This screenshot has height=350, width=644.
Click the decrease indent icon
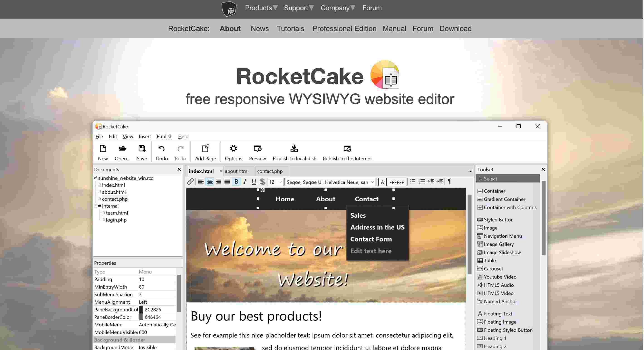(x=431, y=182)
